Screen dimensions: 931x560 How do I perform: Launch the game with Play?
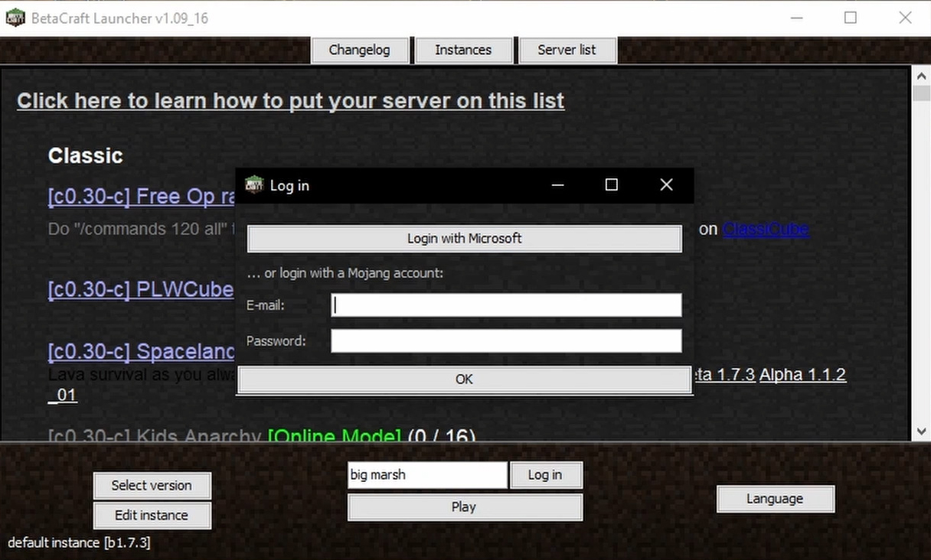tap(464, 507)
